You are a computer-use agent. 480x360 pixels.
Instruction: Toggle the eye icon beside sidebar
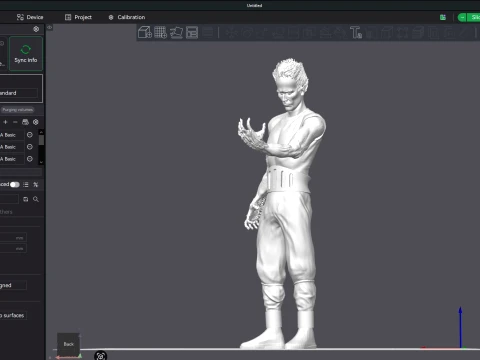point(50,28)
